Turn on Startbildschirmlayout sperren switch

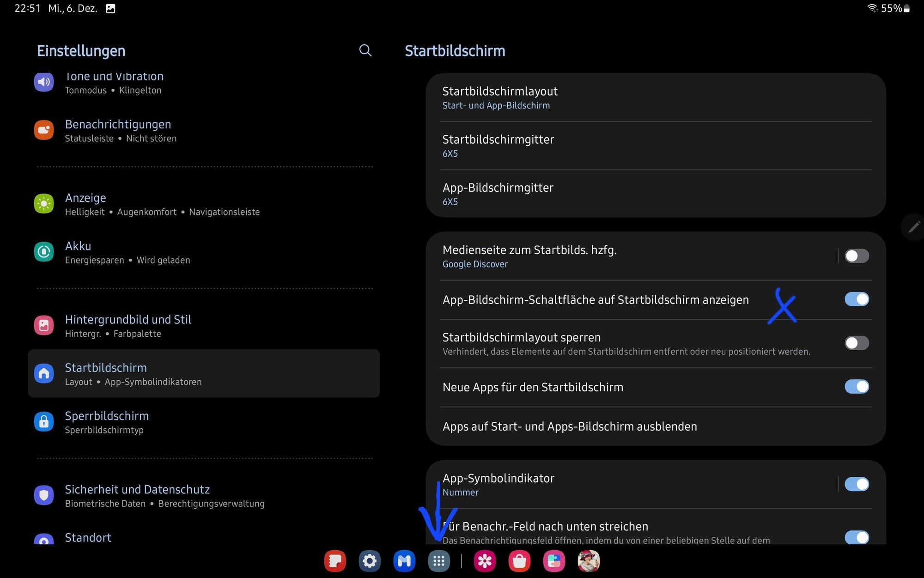tap(856, 343)
